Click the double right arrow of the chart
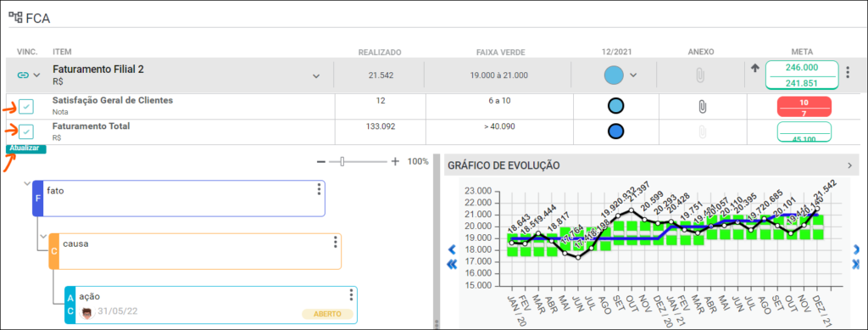This screenshot has width=868, height=330. tap(857, 265)
